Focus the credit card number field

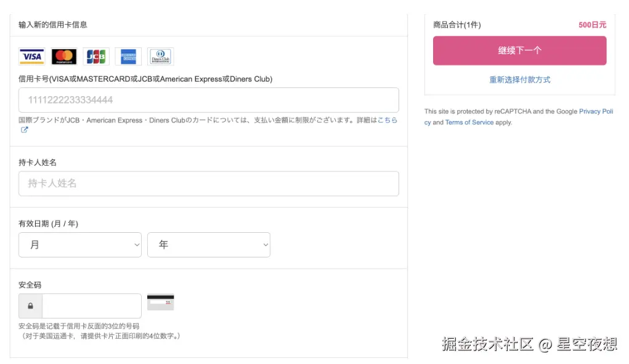208,100
